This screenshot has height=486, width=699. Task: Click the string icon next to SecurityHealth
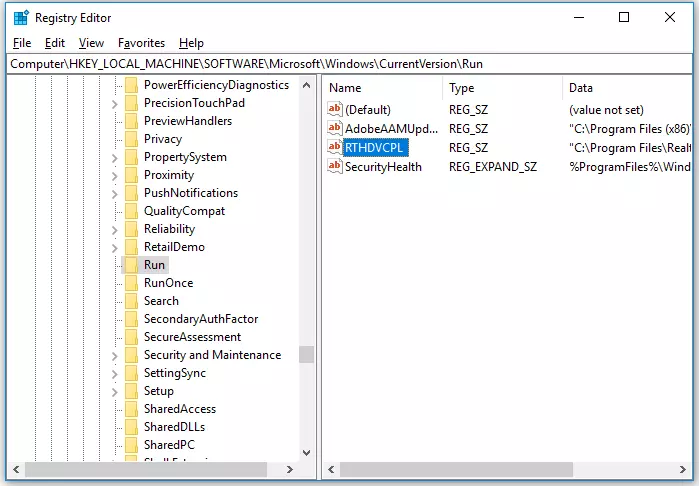point(335,167)
